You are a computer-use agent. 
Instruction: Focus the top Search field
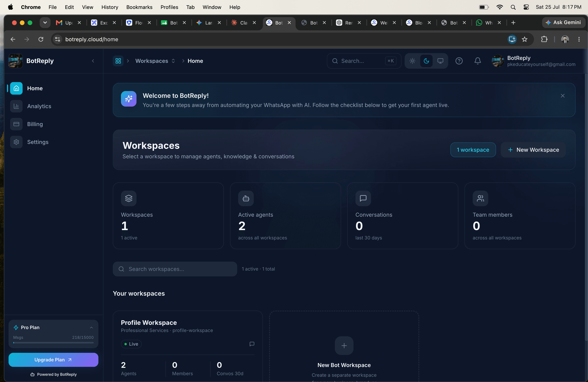(x=364, y=61)
